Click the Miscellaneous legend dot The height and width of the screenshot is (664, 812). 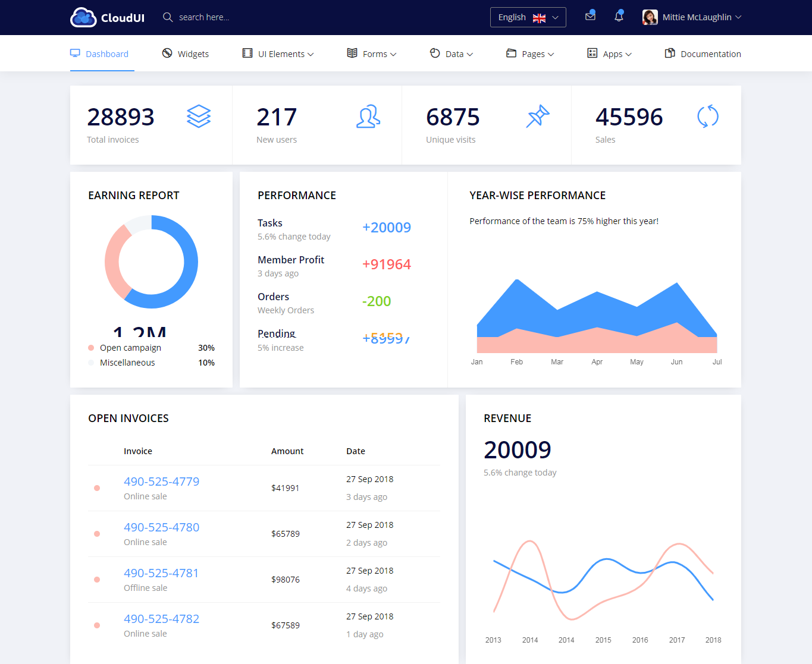(x=91, y=363)
